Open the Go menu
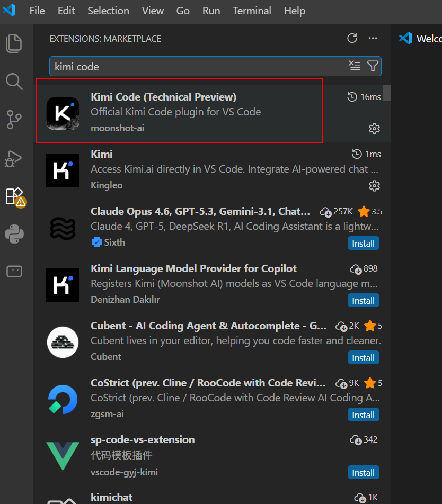442x504 pixels. [x=183, y=11]
